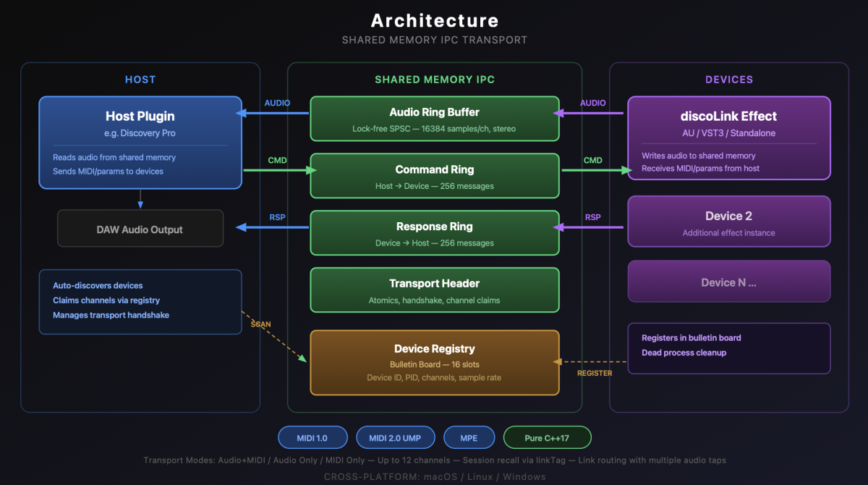Viewport: 868px width, 485px height.
Task: Click the Command Ring block
Action: (x=434, y=176)
